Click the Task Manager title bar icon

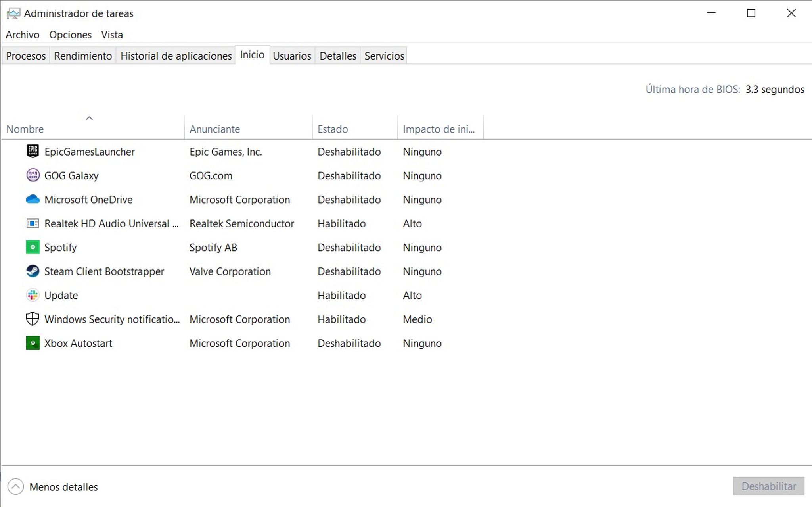[13, 13]
